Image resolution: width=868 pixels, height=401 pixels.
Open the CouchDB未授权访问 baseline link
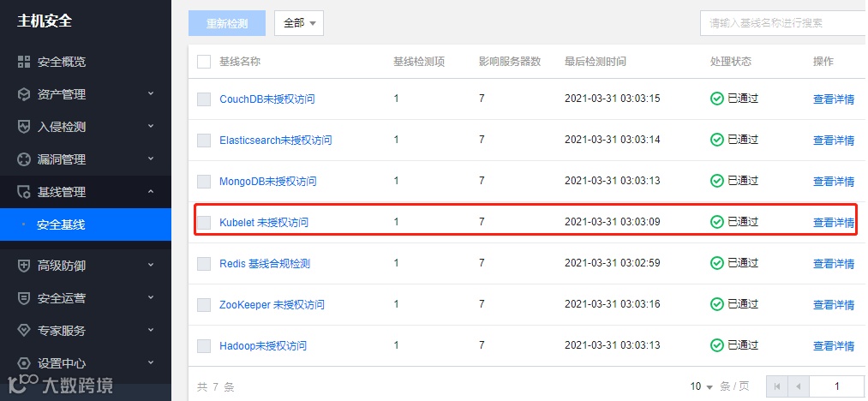(x=266, y=99)
